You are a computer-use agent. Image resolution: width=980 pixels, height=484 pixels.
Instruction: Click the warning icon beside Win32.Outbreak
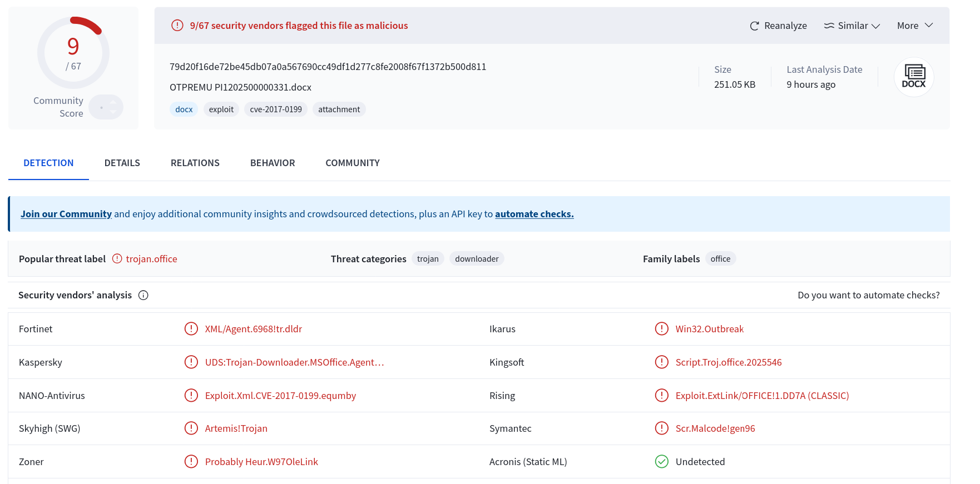[x=662, y=329]
